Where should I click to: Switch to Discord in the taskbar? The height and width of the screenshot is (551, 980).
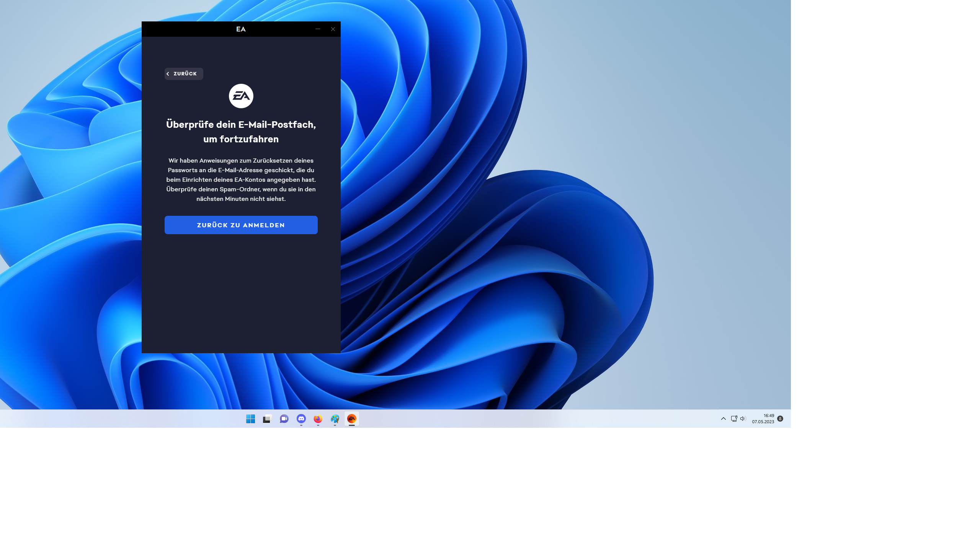click(301, 419)
